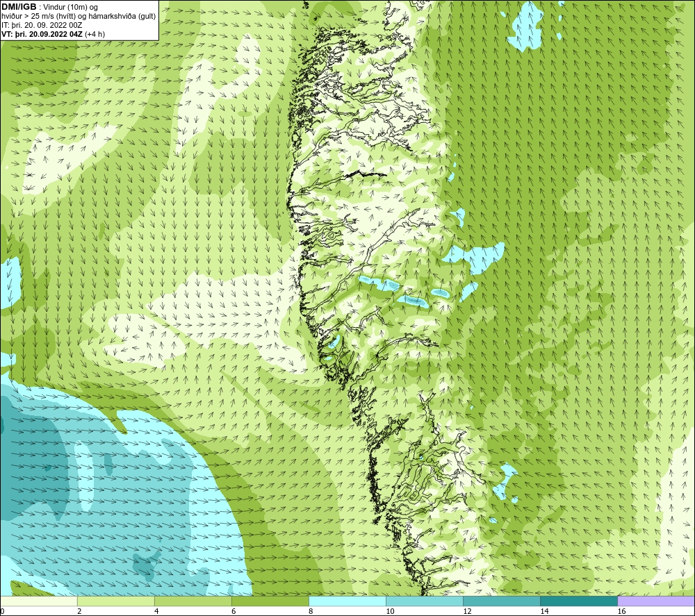Click the green 4–6 m/s legend swatch
The width and height of the screenshot is (695, 616).
(193, 601)
